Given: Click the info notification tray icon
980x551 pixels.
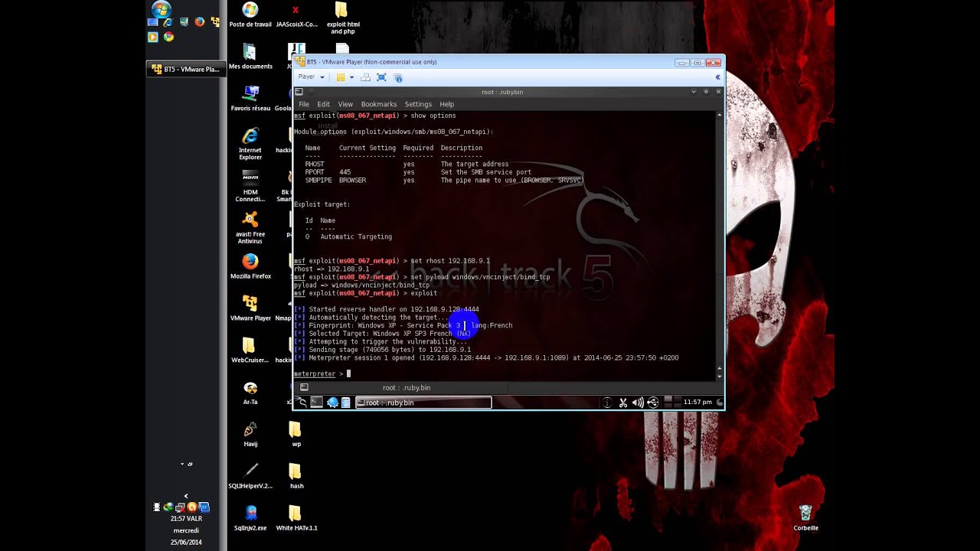Looking at the screenshot, I should (x=608, y=403).
